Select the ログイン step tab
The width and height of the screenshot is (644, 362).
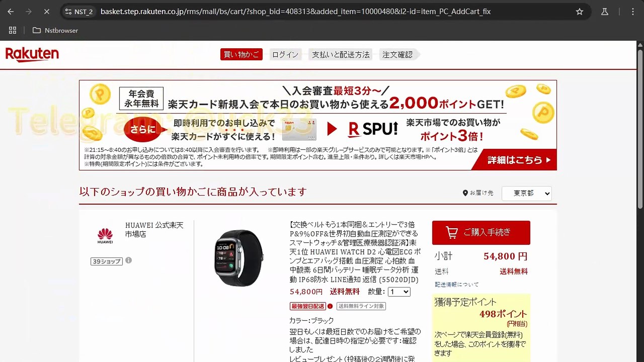[285, 54]
